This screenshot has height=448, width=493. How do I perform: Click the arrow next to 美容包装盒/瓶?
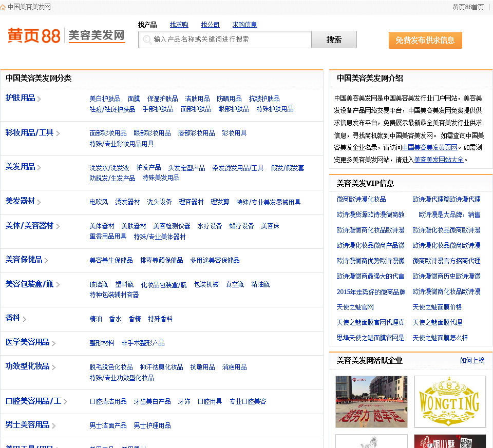coord(58,285)
